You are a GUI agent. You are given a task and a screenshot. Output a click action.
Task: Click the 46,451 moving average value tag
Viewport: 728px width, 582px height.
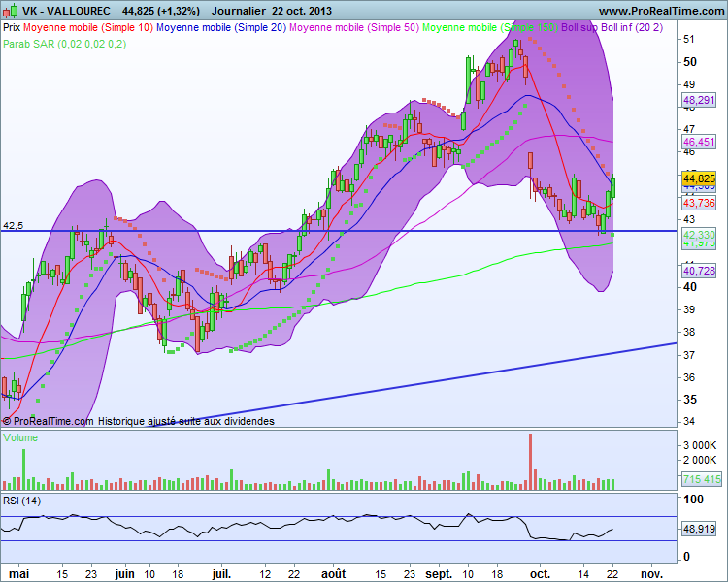(x=699, y=142)
